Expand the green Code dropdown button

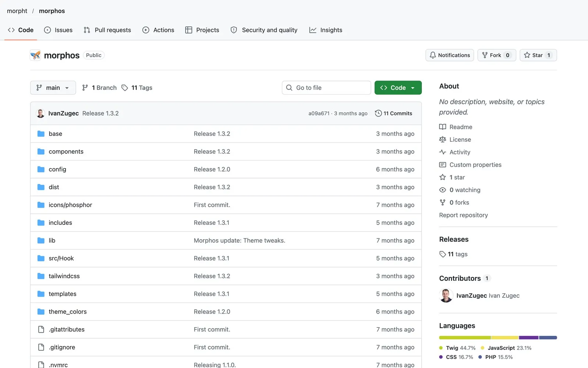[x=398, y=88]
